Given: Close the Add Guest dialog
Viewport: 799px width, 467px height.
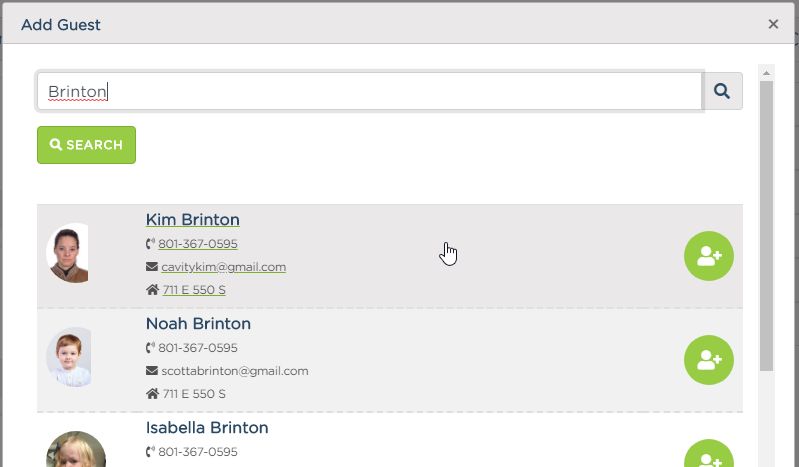Looking at the screenshot, I should (773, 24).
